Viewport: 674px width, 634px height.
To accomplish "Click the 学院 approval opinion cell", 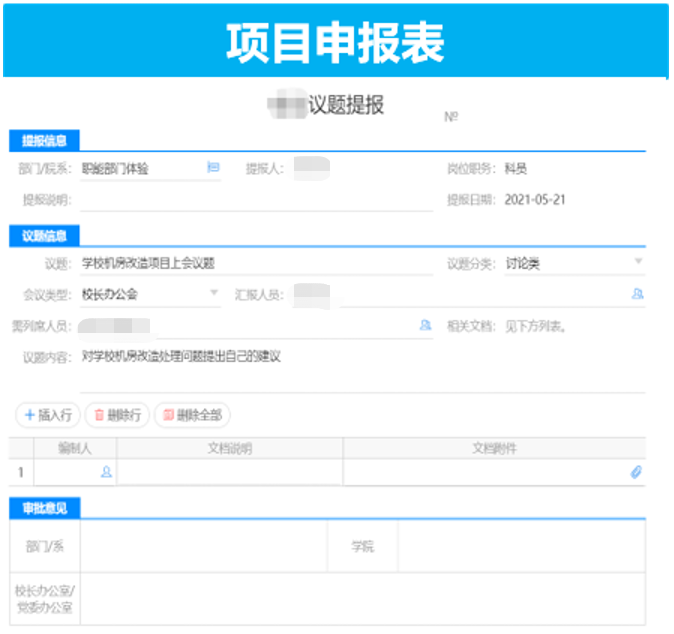I will click(521, 546).
